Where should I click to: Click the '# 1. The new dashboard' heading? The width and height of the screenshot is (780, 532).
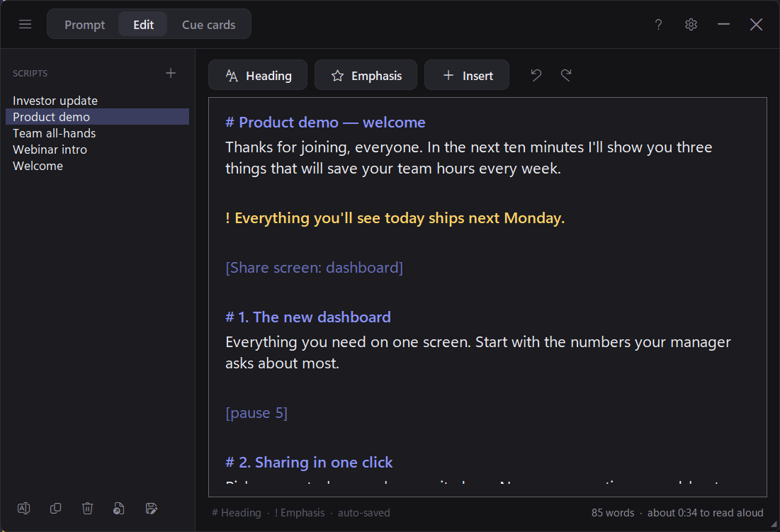click(308, 317)
